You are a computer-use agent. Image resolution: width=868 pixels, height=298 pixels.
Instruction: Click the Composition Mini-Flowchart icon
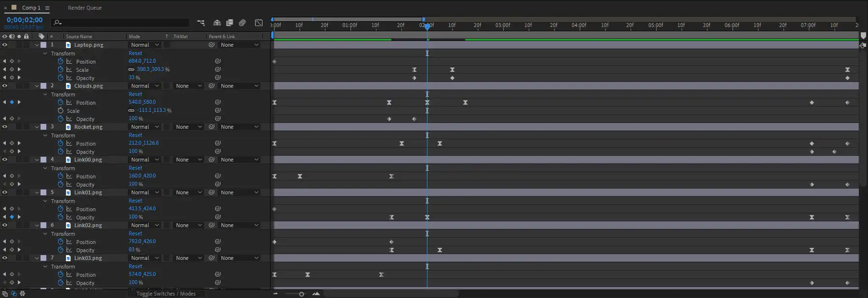click(x=201, y=23)
